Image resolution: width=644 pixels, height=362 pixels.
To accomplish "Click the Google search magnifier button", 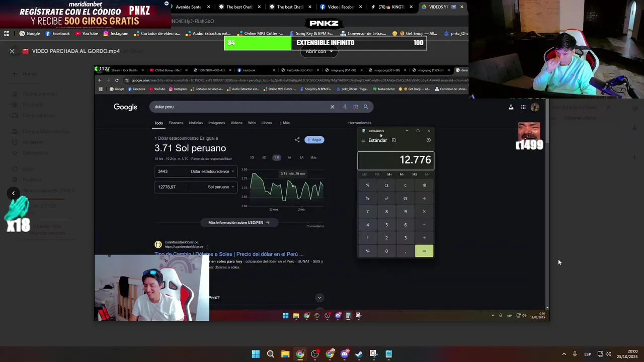I will pyautogui.click(x=366, y=107).
